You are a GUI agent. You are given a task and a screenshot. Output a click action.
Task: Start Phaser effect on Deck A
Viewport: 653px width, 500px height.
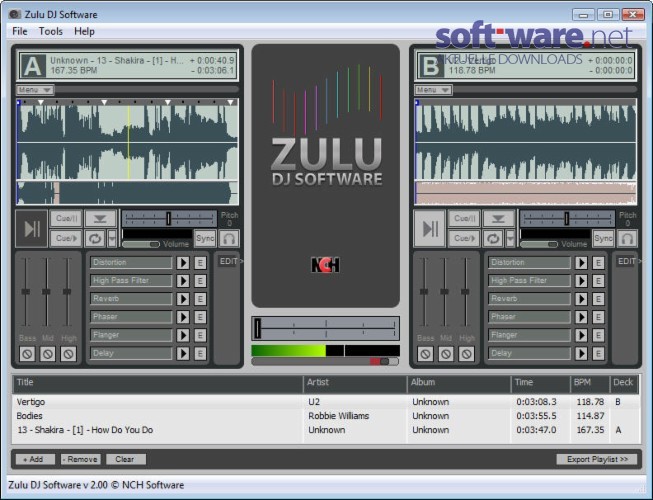click(182, 317)
